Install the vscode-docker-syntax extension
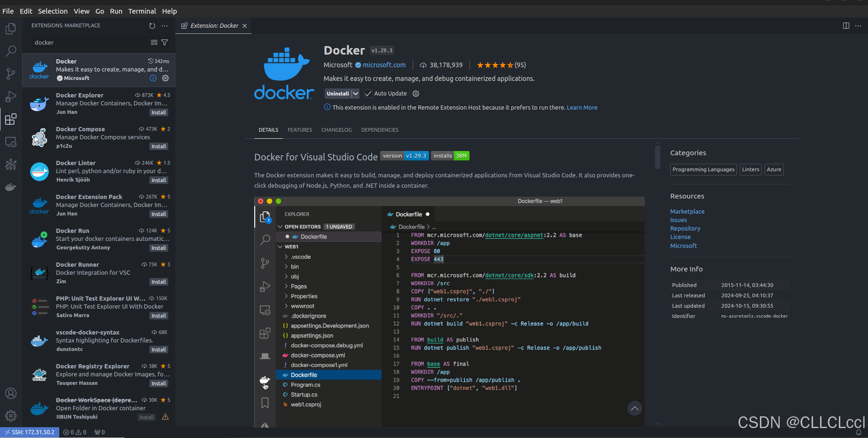The height and width of the screenshot is (438, 868). (x=159, y=350)
